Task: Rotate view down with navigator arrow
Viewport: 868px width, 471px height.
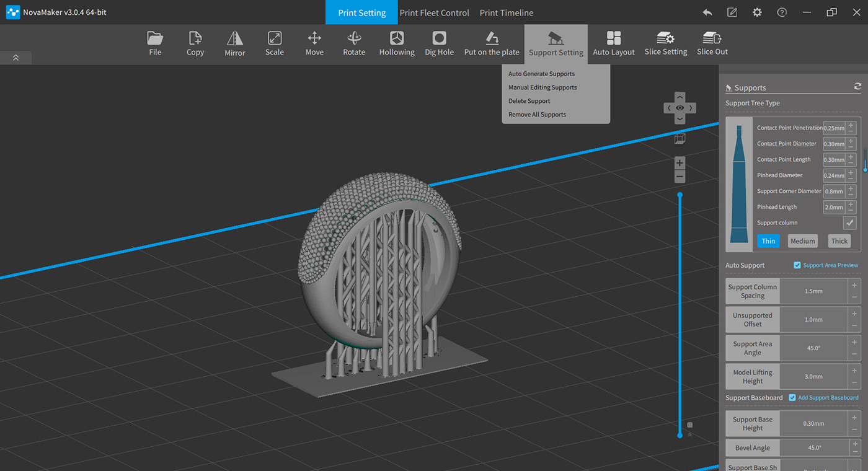Action: coord(680,118)
